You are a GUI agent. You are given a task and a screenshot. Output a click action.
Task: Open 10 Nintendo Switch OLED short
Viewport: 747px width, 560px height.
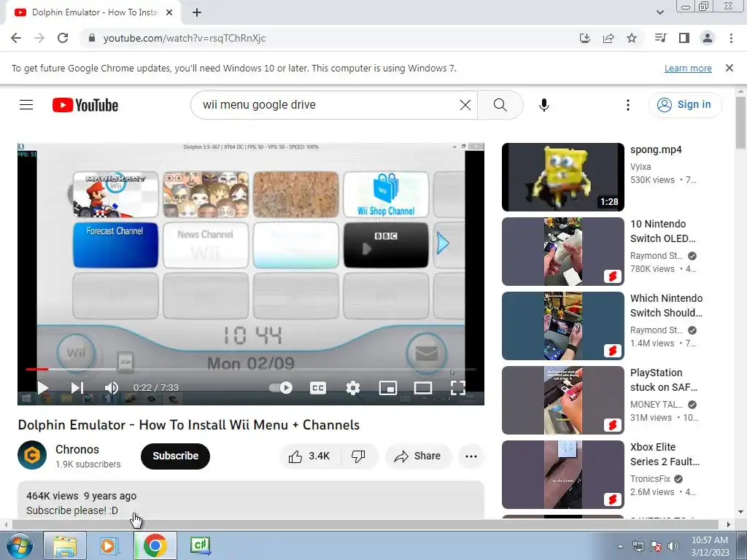(562, 252)
